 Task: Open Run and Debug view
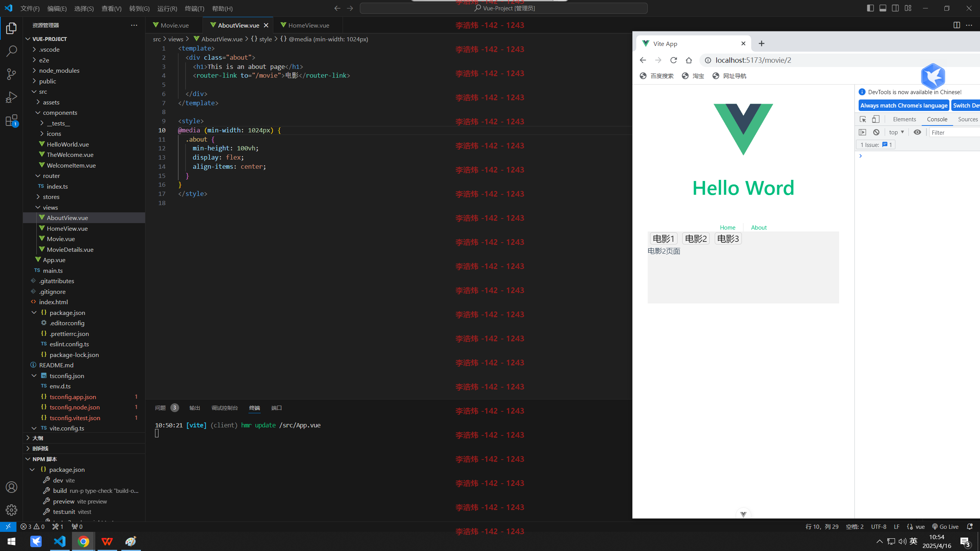(11, 97)
